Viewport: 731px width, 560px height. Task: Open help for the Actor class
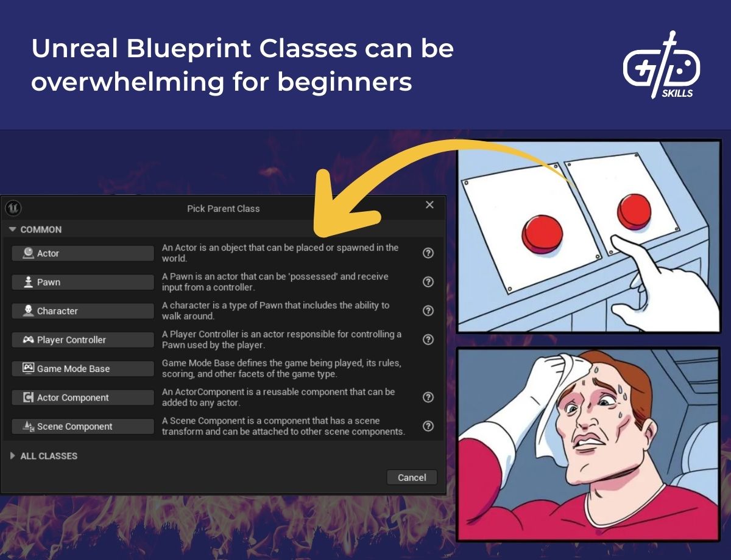[428, 253]
